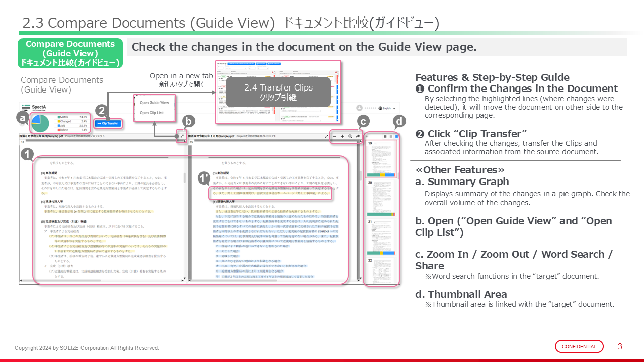This screenshot has height=362, width=644.
Task: Switch thumbnails to single large view
Action: click(x=385, y=136)
